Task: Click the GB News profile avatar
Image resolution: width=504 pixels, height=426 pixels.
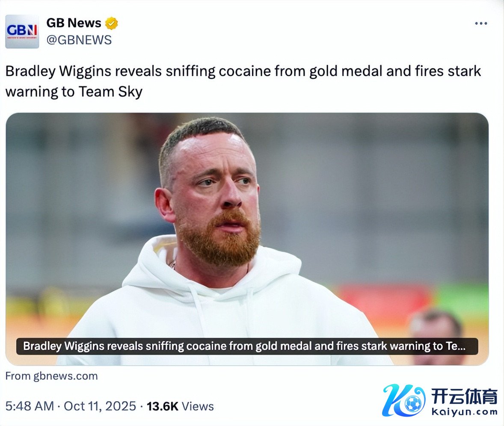Action: [x=22, y=32]
